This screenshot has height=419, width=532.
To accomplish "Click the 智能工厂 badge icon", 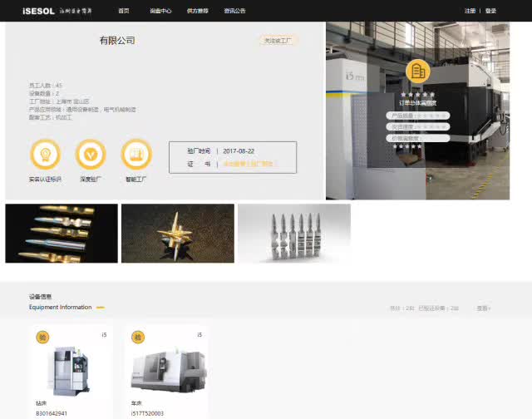I will pos(136,154).
